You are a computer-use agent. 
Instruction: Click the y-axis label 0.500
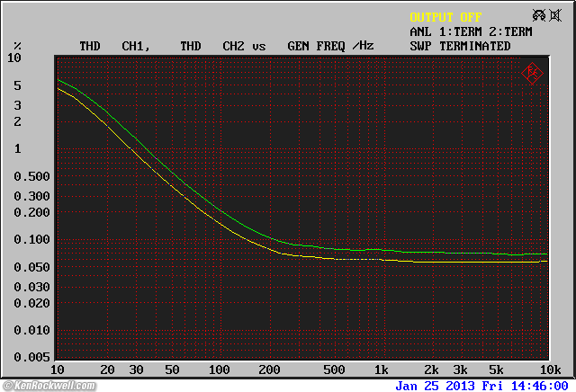click(x=31, y=176)
